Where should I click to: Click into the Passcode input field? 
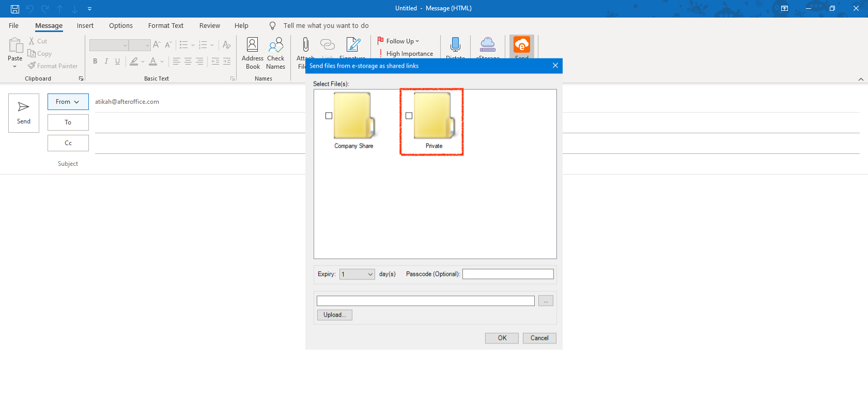coord(507,274)
